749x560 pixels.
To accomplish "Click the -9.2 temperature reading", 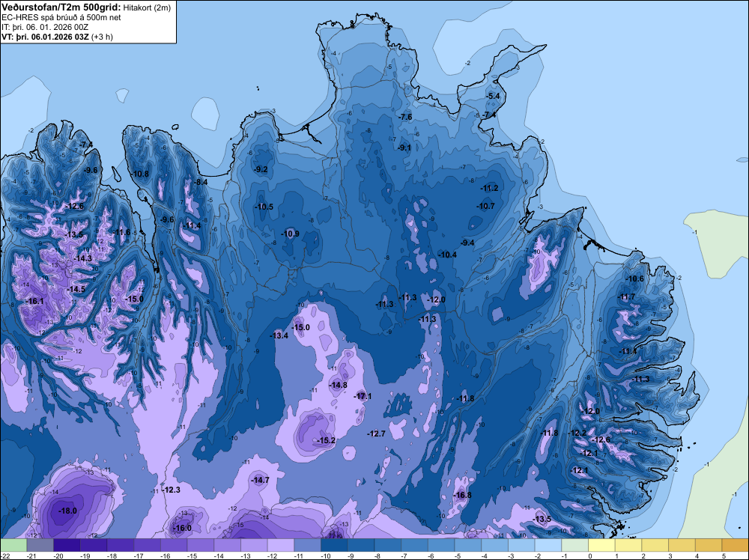I will (x=261, y=169).
